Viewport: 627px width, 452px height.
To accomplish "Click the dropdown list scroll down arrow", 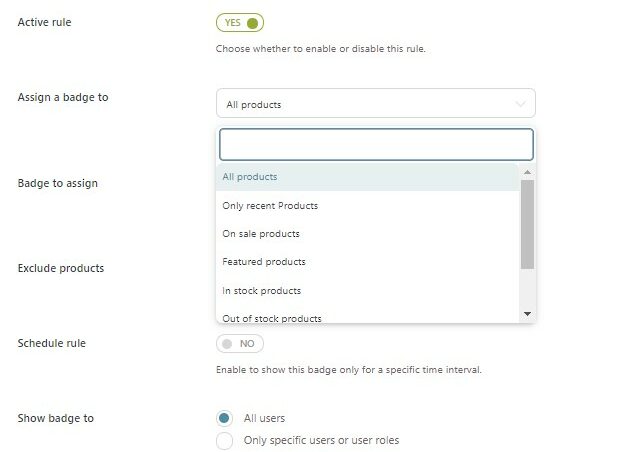I will pos(527,314).
